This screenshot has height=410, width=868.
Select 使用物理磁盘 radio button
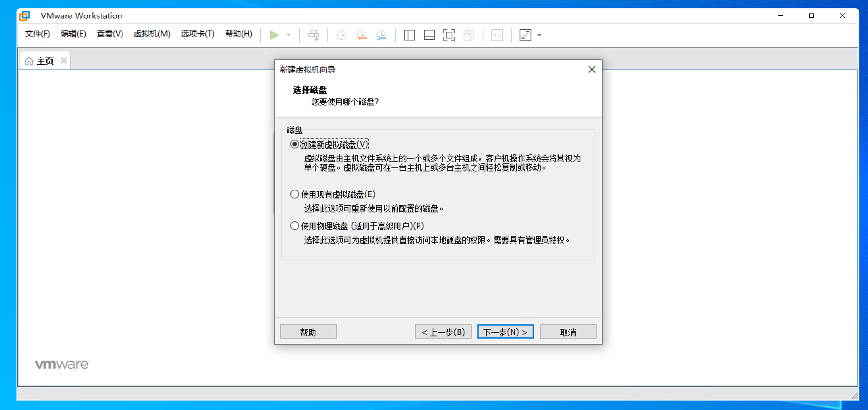click(x=294, y=226)
